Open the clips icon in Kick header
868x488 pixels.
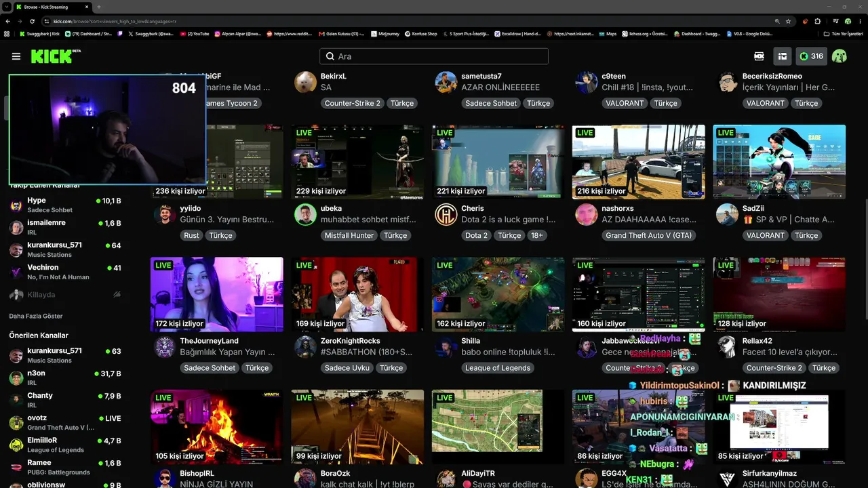pyautogui.click(x=759, y=56)
